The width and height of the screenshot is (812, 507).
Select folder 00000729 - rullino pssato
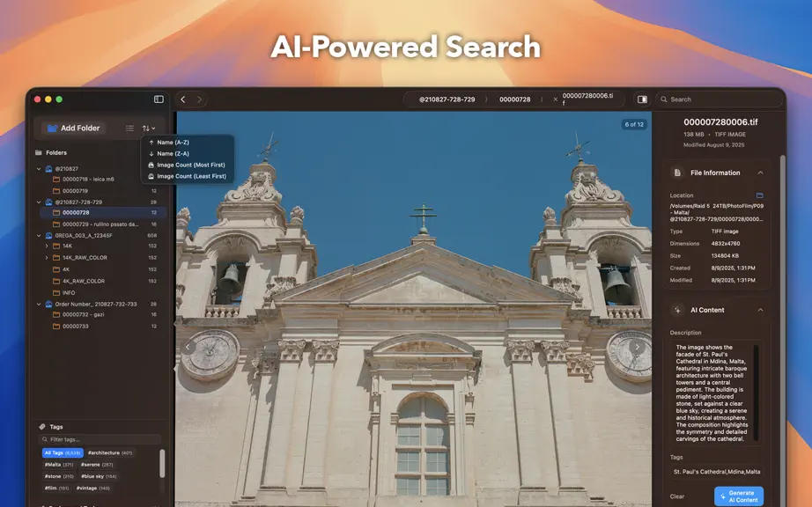pos(103,224)
